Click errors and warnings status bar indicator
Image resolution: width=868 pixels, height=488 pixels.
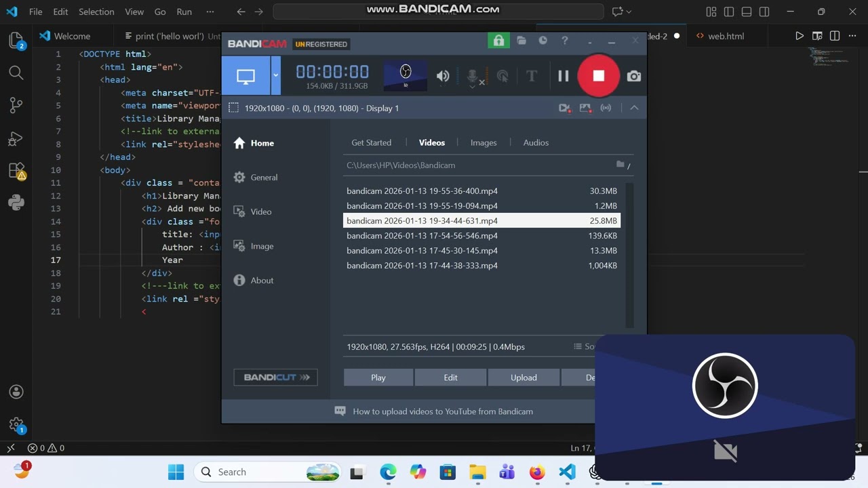coord(46,448)
